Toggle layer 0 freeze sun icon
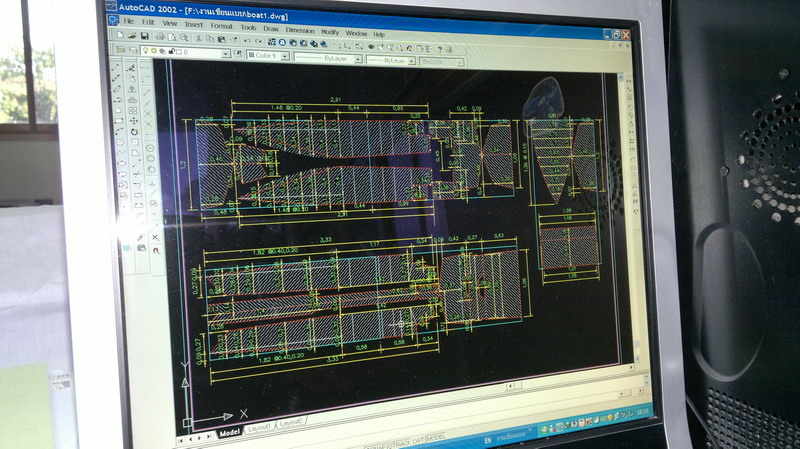 coord(154,51)
